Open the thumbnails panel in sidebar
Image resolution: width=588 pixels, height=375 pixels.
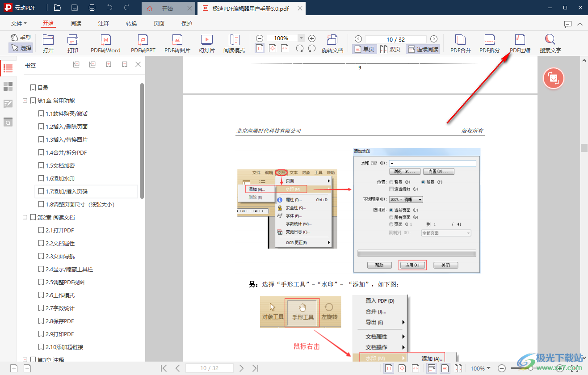(x=8, y=86)
